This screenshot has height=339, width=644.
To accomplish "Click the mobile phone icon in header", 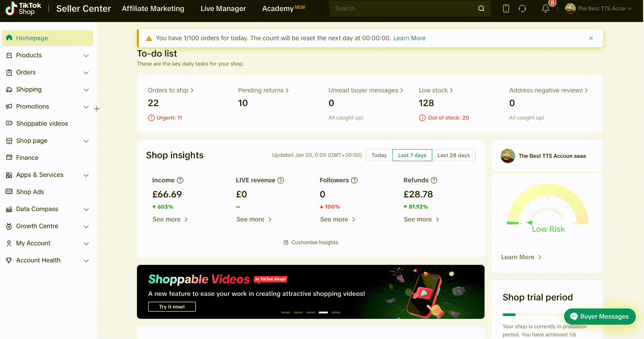I will [506, 9].
